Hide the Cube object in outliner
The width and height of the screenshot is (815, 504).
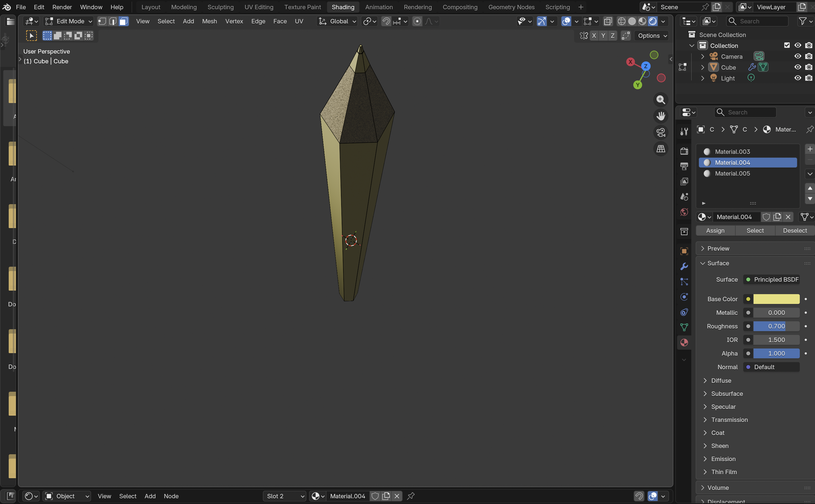(798, 67)
